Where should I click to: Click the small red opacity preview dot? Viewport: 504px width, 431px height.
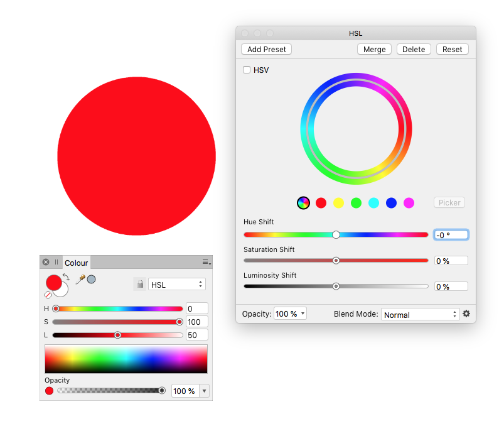(x=49, y=391)
